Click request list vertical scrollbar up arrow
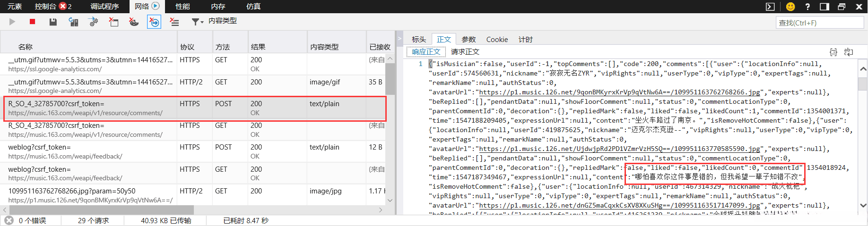Image resolution: width=868 pixels, height=226 pixels. pyautogui.click(x=390, y=59)
